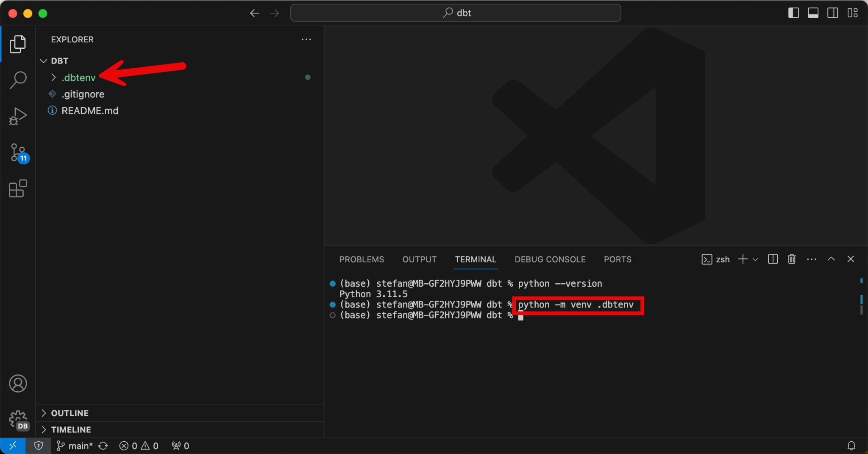Open the notifications bell in status bar
Image resolution: width=868 pixels, height=454 pixels.
pyautogui.click(x=851, y=446)
